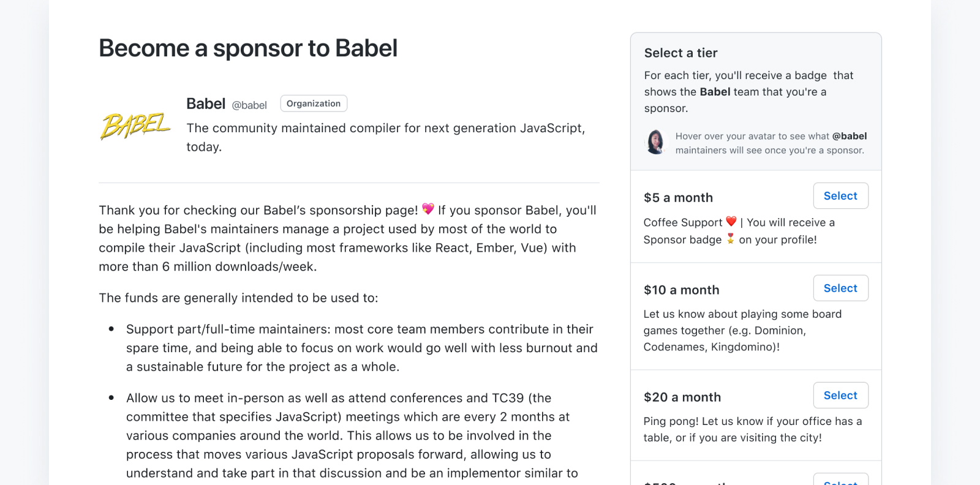Click the yellow Babel logo image

[x=135, y=126]
